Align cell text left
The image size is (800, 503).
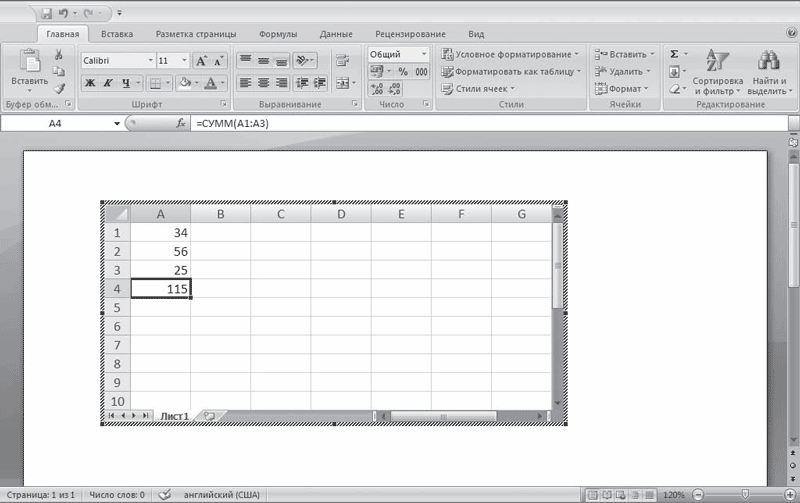[x=245, y=83]
